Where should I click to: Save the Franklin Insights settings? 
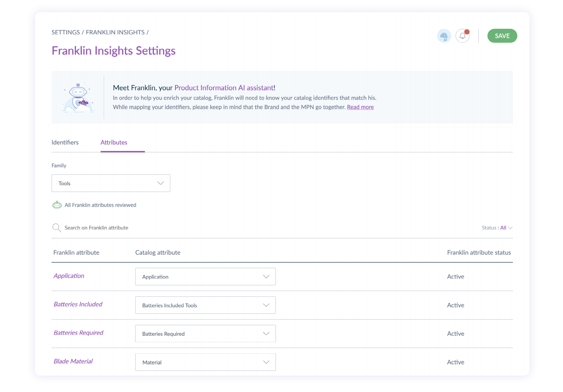click(502, 36)
